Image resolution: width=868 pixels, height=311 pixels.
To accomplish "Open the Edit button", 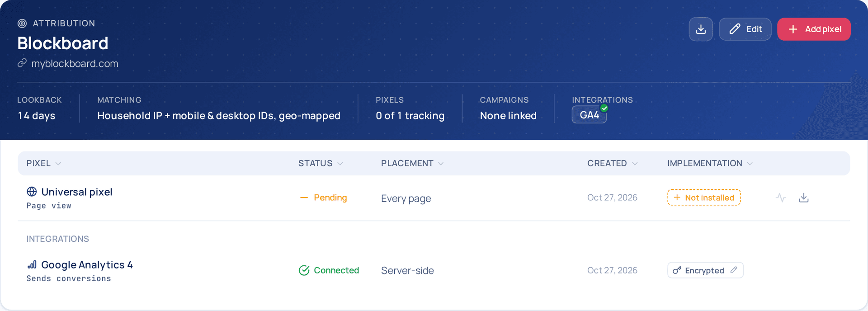I will pyautogui.click(x=745, y=29).
